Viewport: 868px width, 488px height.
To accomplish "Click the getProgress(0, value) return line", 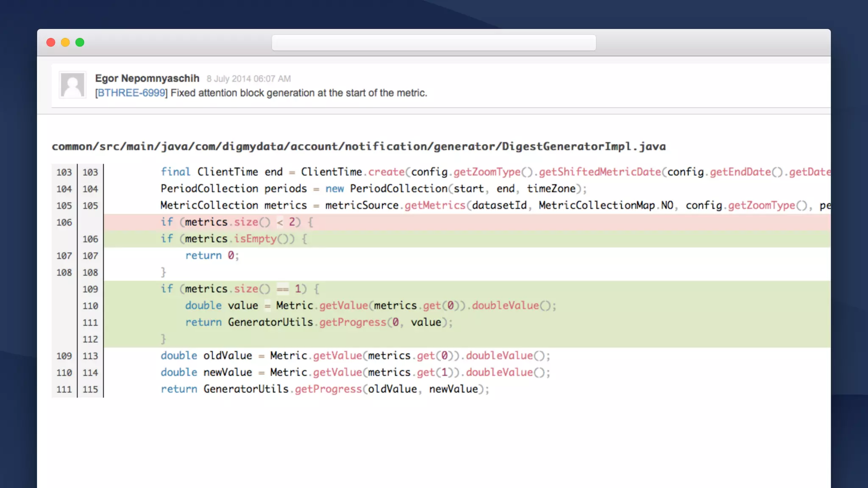I will [x=319, y=322].
